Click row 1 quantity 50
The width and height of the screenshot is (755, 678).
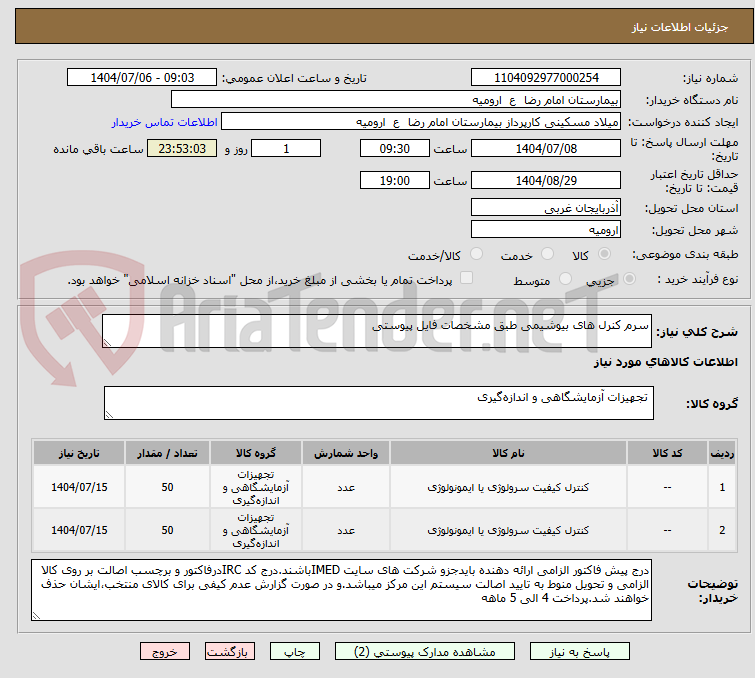tap(167, 487)
